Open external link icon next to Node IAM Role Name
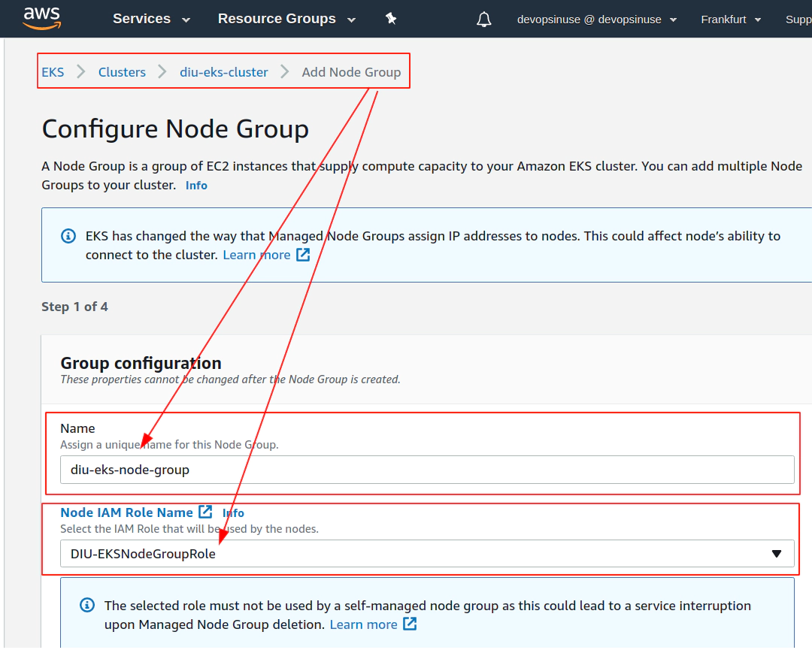 (x=205, y=512)
